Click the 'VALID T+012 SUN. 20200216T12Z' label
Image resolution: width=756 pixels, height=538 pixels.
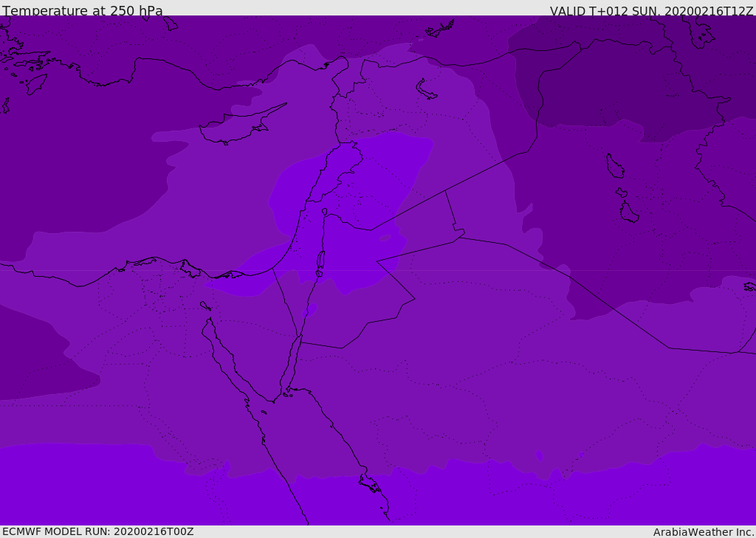651,11
